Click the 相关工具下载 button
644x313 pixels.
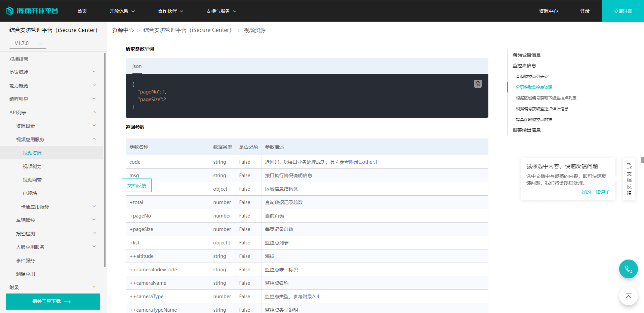pyautogui.click(x=53, y=301)
